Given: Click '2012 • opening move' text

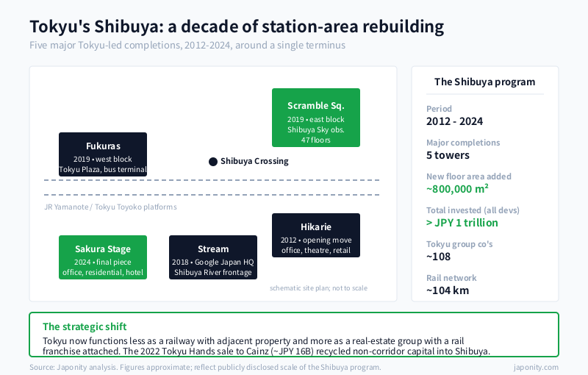Looking at the screenshot, I should click(x=316, y=240).
